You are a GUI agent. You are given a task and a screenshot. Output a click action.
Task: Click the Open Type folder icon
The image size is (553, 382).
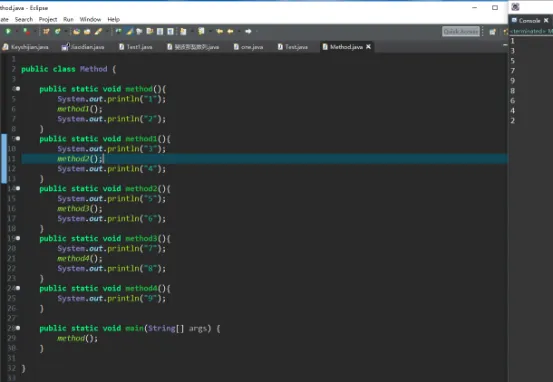point(76,31)
